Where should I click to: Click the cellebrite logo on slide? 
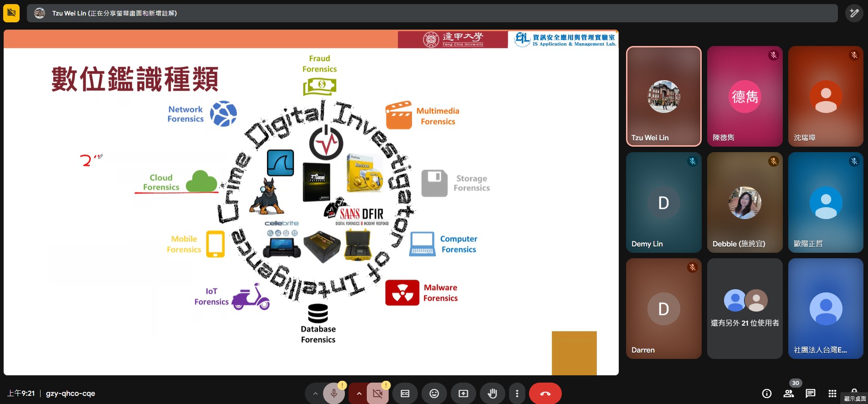[282, 223]
